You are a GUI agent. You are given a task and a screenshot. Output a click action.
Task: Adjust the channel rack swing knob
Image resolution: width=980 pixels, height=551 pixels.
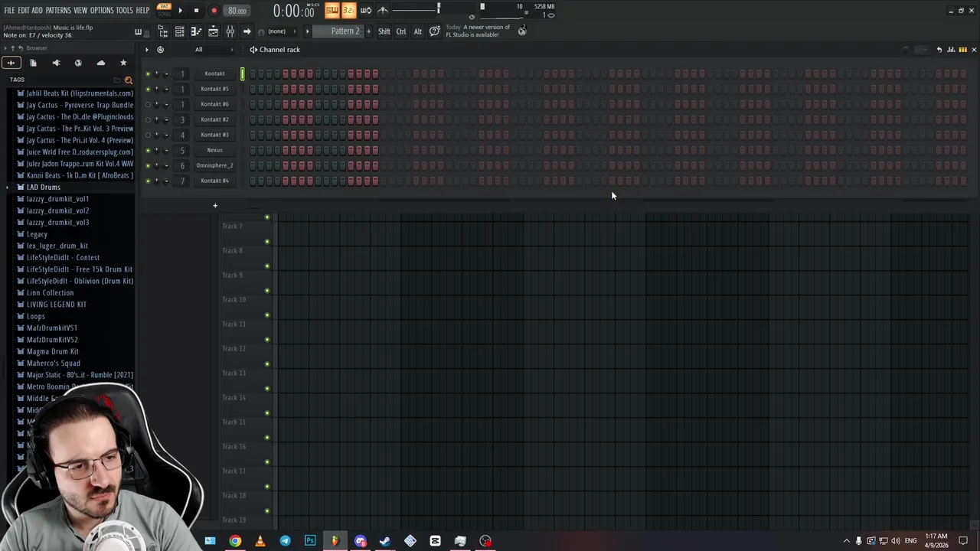tap(906, 50)
